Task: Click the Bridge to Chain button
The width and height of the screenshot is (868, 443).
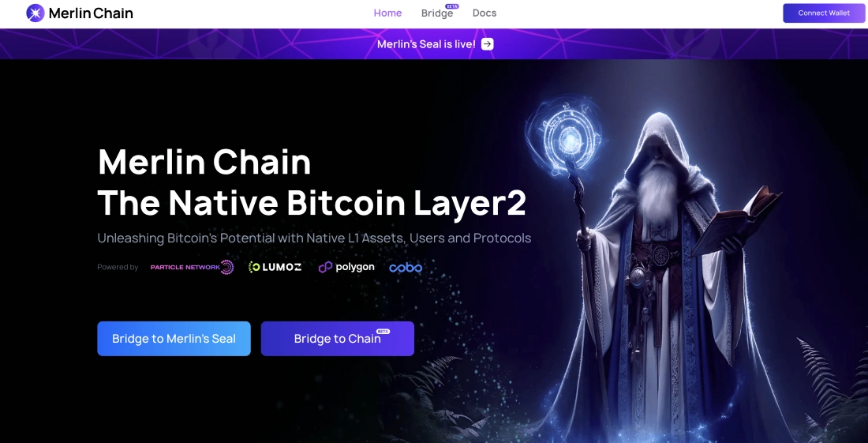Action: (x=338, y=338)
